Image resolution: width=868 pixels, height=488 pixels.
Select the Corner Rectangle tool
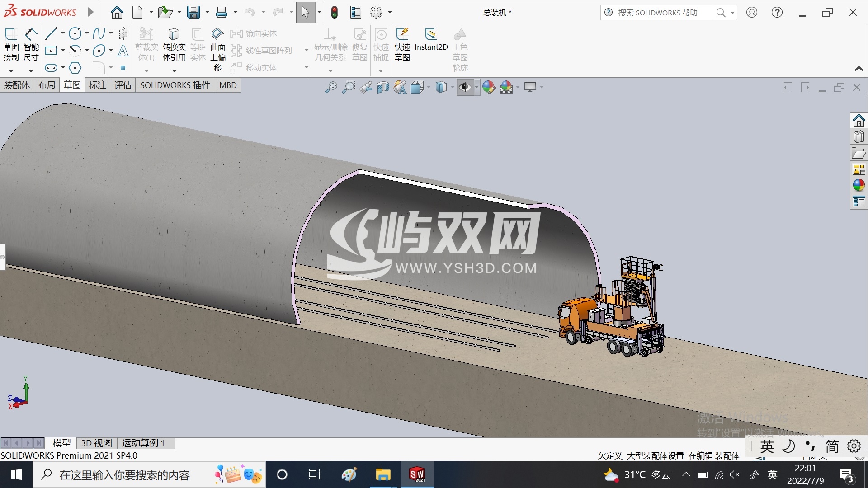coord(51,51)
